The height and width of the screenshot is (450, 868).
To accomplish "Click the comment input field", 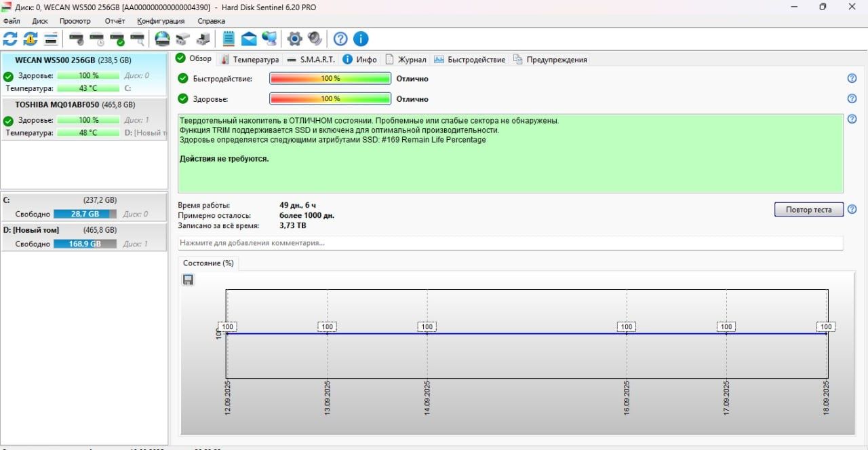I will [x=511, y=243].
